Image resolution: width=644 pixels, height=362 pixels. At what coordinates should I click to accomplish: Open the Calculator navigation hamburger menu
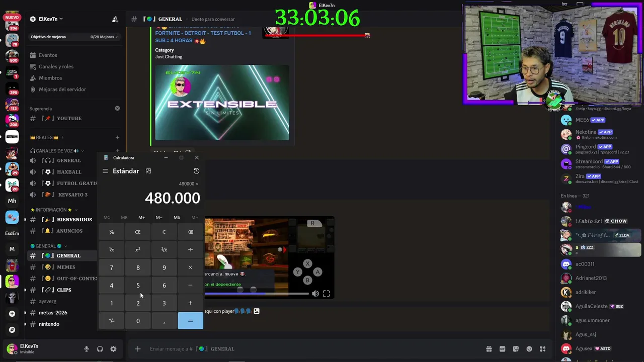(105, 171)
